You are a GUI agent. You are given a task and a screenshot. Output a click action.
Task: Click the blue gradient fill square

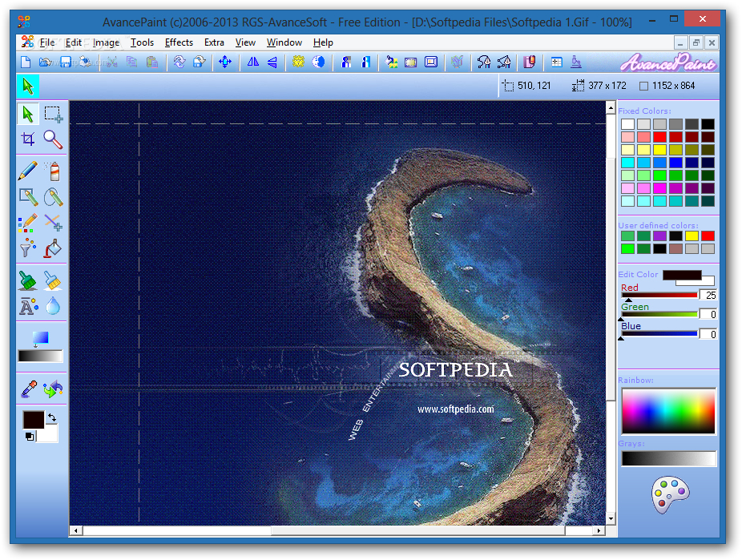click(40, 337)
